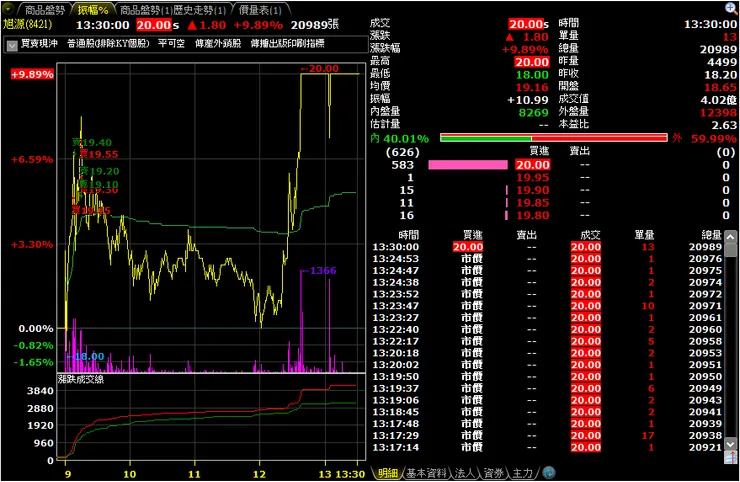Click the zoom plus icon at top right
The height and width of the screenshot is (482, 740).
[730, 8]
